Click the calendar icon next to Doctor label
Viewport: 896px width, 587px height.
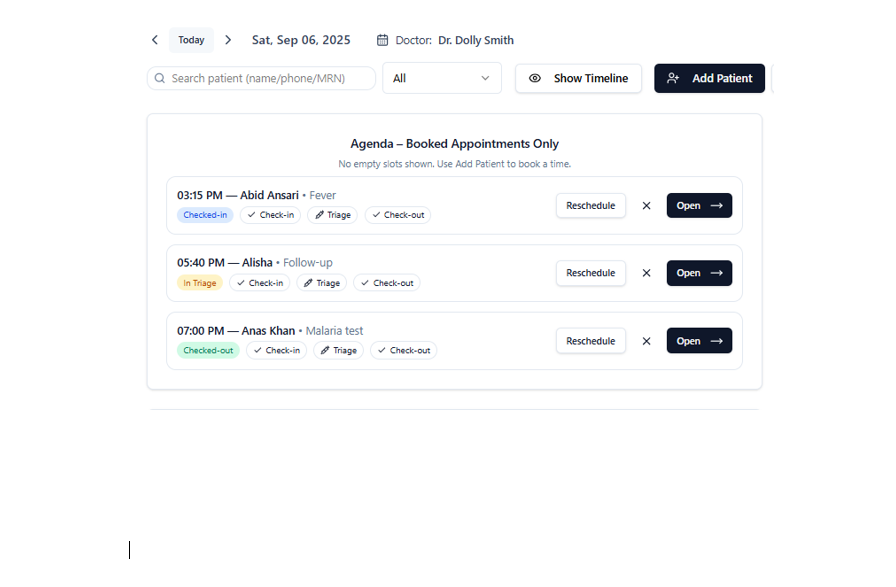click(x=382, y=40)
